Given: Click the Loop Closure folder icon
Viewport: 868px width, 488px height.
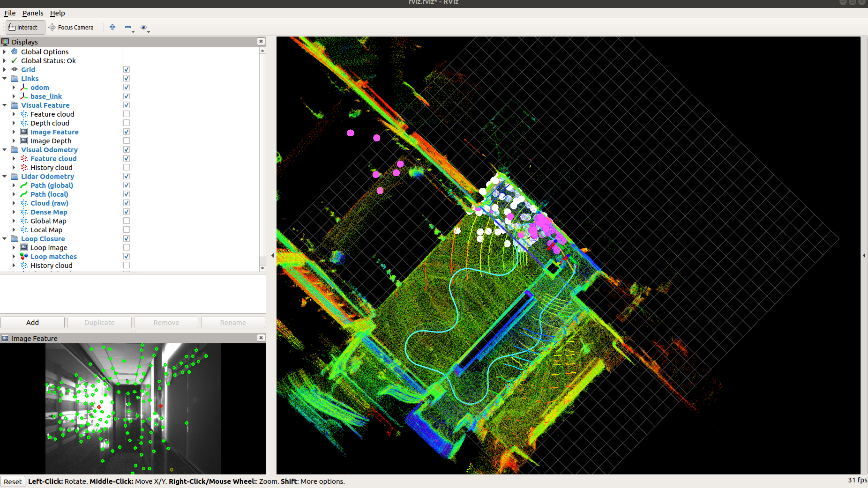Looking at the screenshot, I should (x=15, y=238).
